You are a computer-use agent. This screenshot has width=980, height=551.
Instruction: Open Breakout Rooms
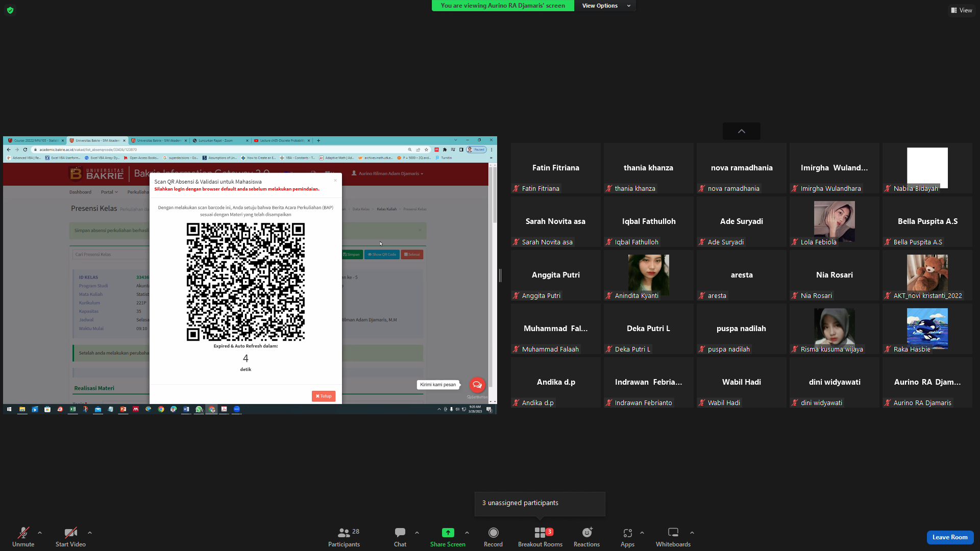540,537
